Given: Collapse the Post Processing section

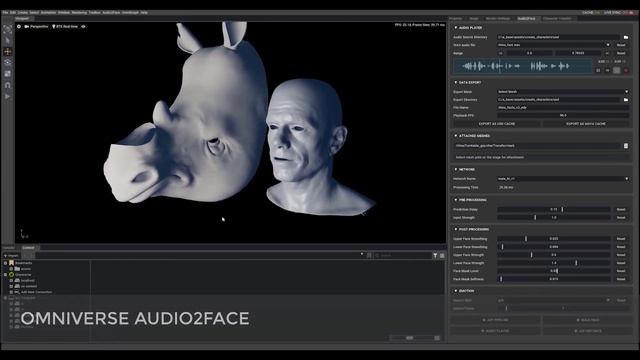Looking at the screenshot, I should (x=456, y=229).
